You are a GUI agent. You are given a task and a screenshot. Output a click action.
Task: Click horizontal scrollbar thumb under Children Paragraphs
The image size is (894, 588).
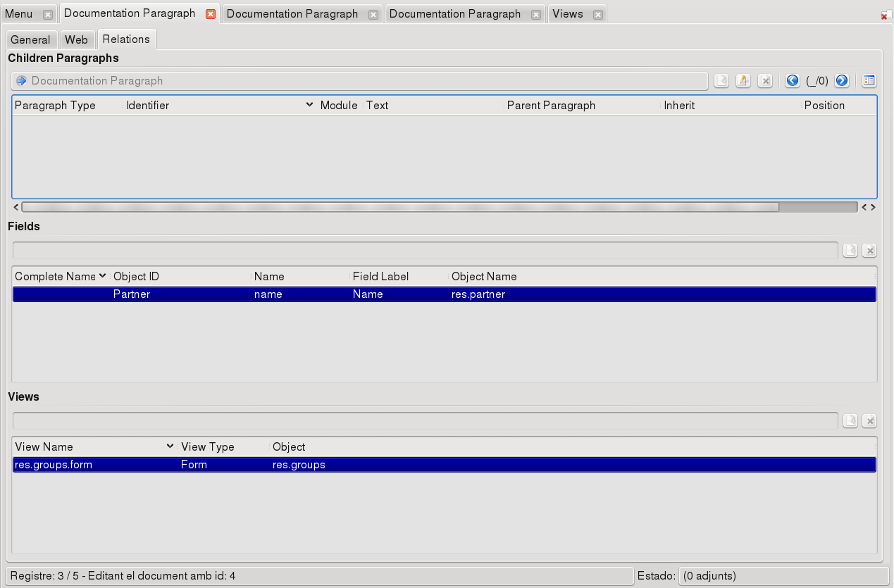pyautogui.click(x=400, y=207)
